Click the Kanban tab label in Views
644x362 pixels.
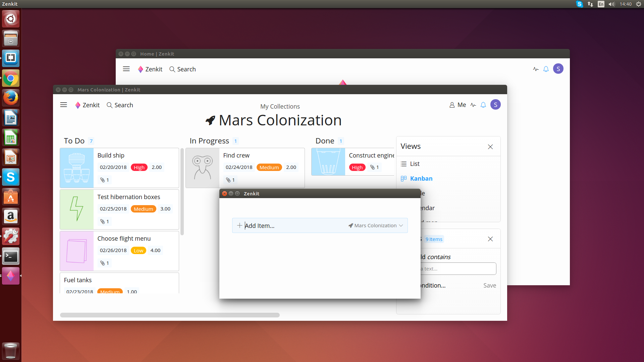click(421, 178)
